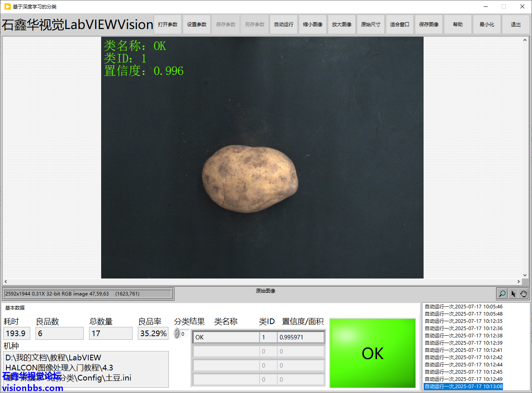Click the green OK indicator
The image size is (532, 393).
coord(372,353)
